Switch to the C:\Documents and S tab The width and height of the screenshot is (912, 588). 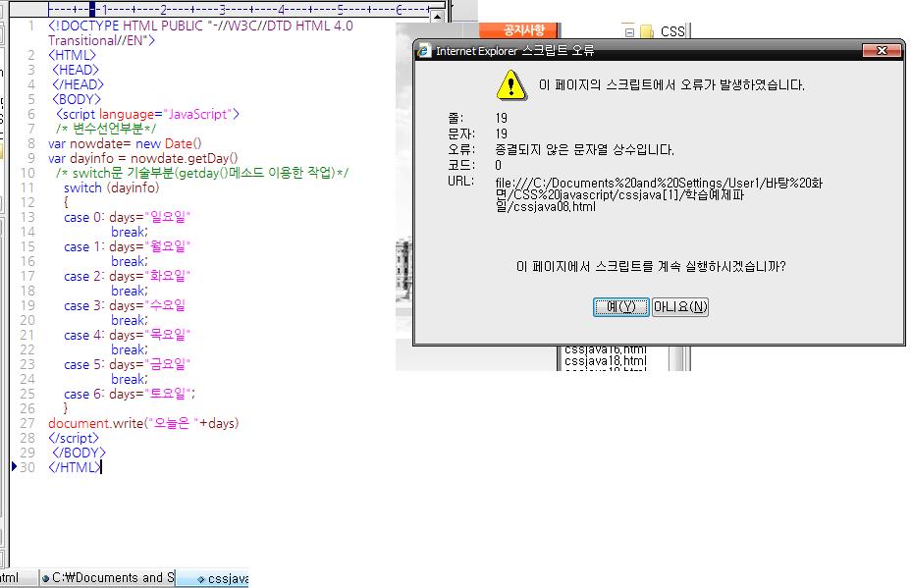tap(108, 577)
